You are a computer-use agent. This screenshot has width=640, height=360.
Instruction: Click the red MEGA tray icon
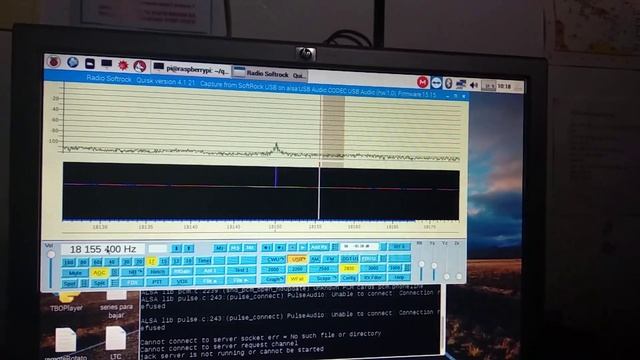point(422,82)
